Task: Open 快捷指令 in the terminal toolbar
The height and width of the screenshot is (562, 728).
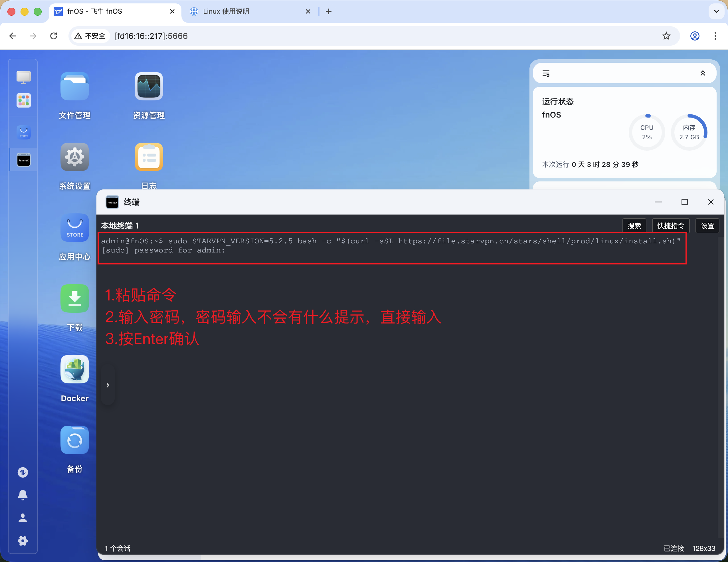Action: 670,226
